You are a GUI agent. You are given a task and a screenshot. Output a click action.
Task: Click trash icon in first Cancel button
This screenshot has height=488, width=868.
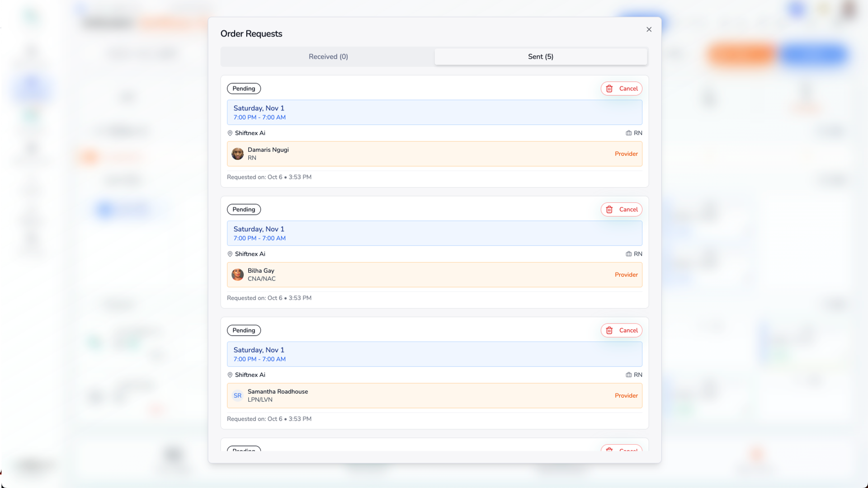coord(609,89)
